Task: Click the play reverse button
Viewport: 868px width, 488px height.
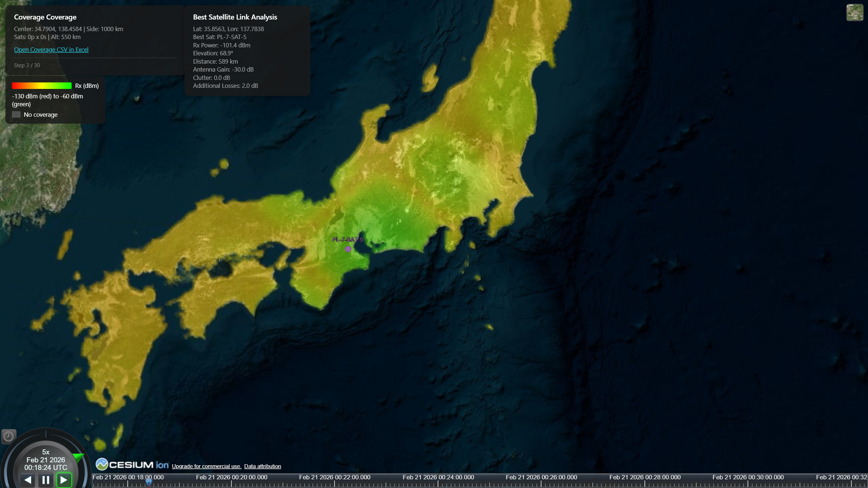Action: coord(29,480)
